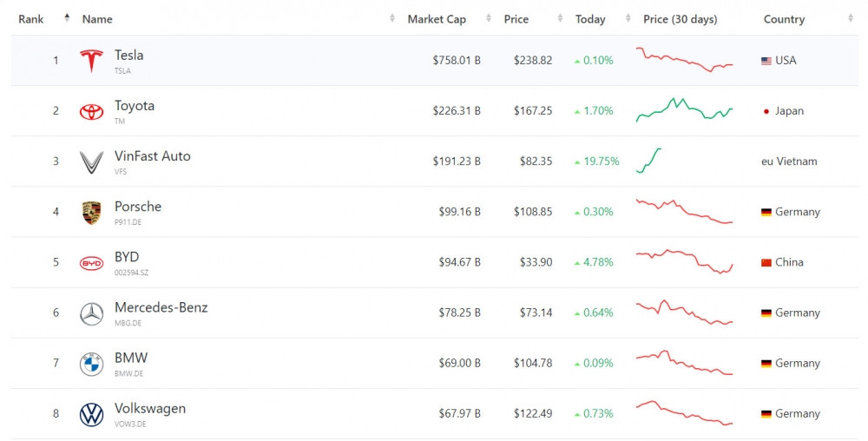
Task: Click Volkswagen's Germany flag icon
Action: point(766,414)
